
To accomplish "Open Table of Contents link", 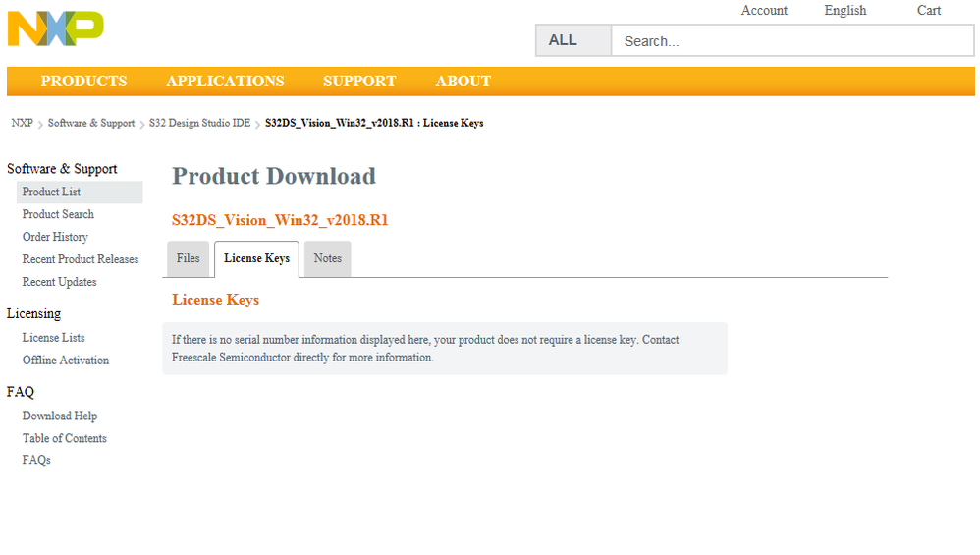I will click(x=65, y=438).
